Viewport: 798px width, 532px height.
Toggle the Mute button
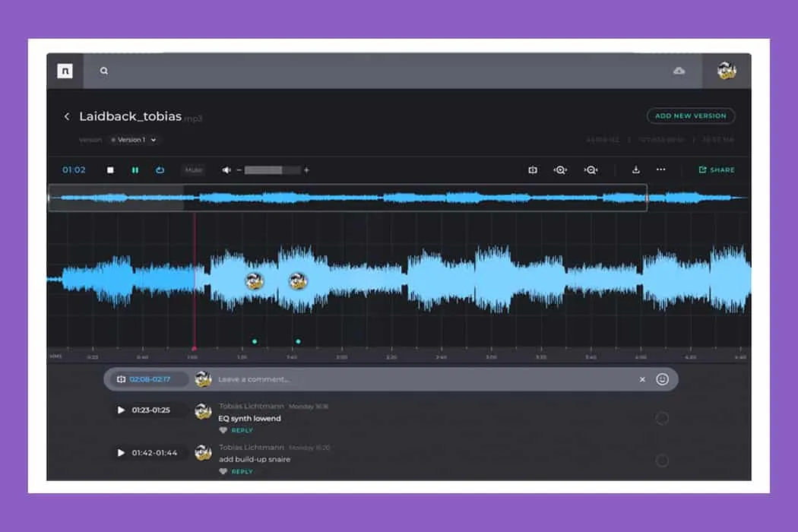point(192,169)
